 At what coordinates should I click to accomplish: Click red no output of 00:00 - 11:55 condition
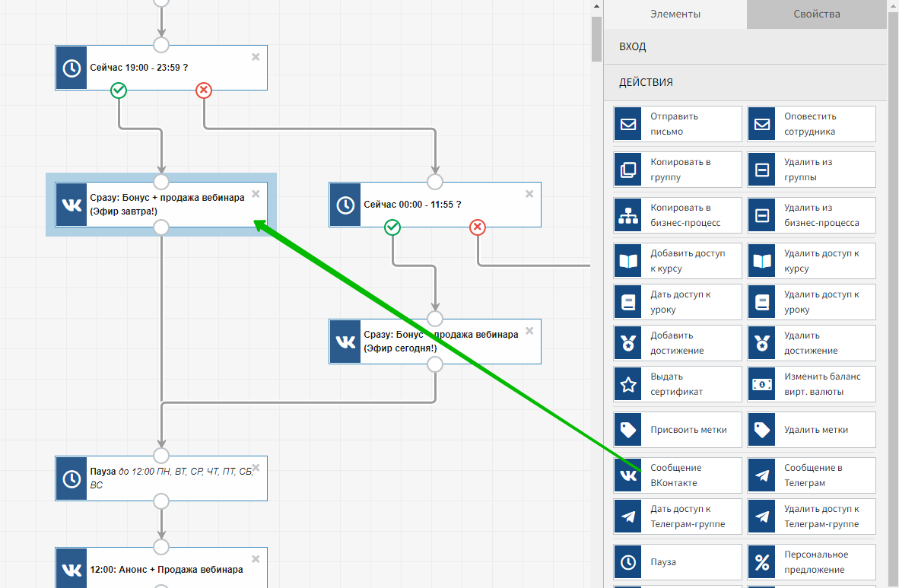pyautogui.click(x=477, y=227)
